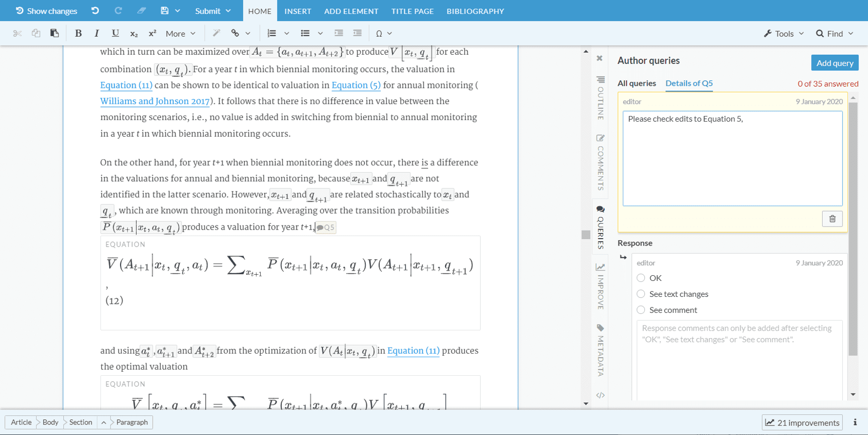Select "See text changes" radio option
The height and width of the screenshot is (435, 868).
click(641, 294)
